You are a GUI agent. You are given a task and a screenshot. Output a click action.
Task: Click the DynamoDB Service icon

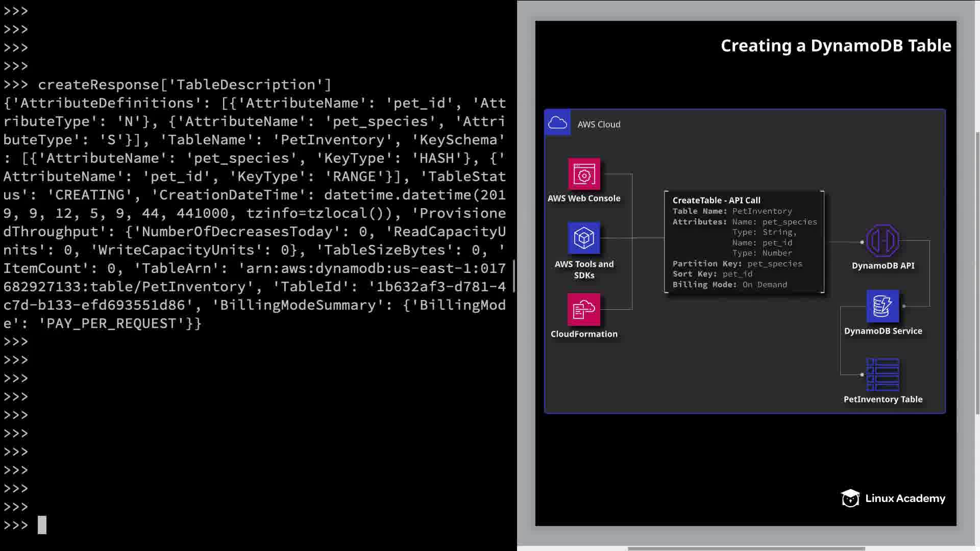(883, 306)
